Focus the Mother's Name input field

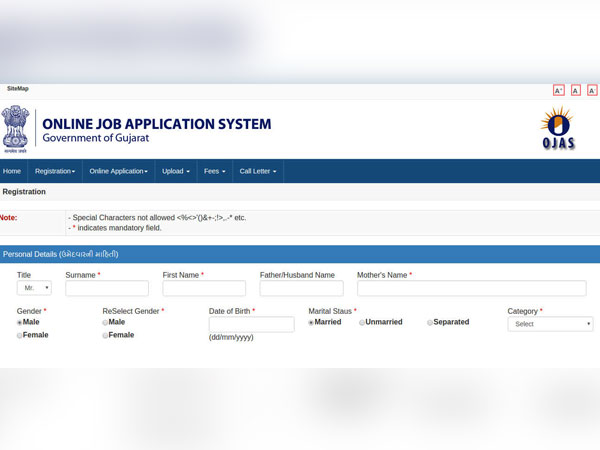pos(471,288)
